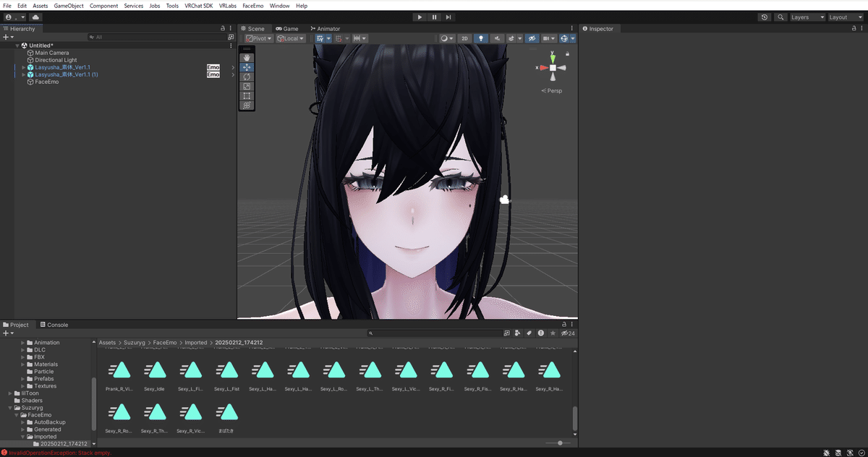Open the File menu
Screen dimensions: 868x457
pos(7,6)
